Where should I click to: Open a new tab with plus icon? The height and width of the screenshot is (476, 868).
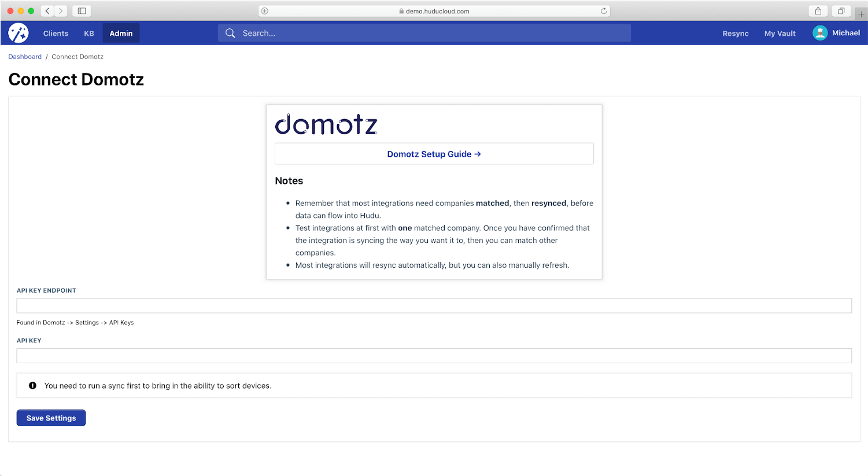coord(861,14)
